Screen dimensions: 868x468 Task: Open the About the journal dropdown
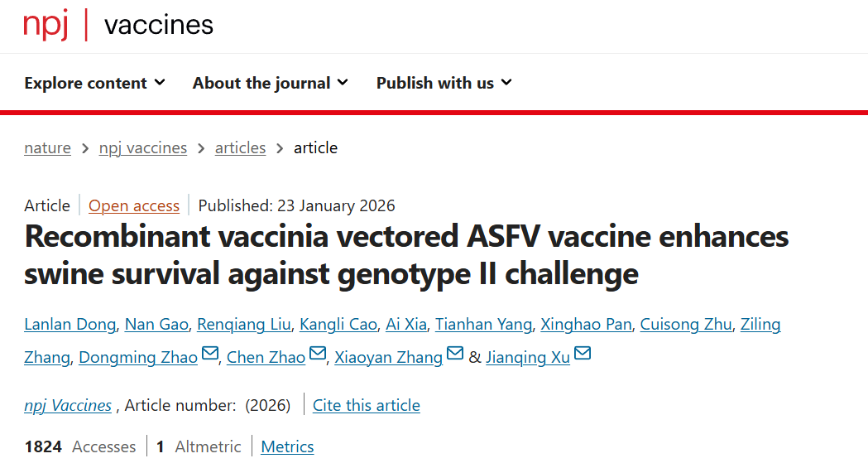click(x=270, y=83)
